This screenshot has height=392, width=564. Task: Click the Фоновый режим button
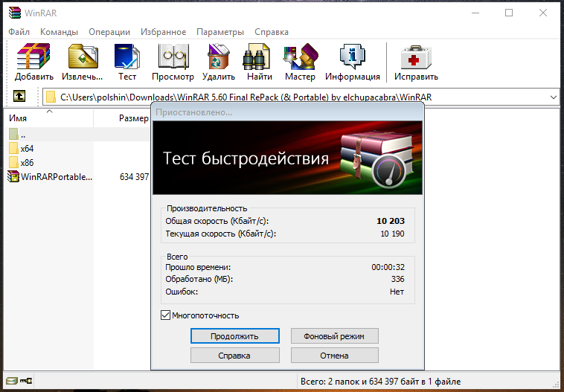tap(335, 336)
